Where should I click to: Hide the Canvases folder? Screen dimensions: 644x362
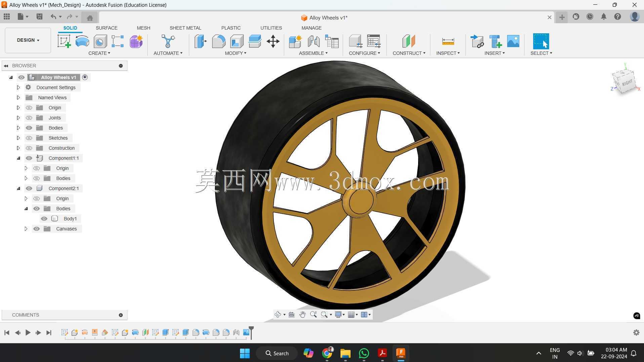37,229
